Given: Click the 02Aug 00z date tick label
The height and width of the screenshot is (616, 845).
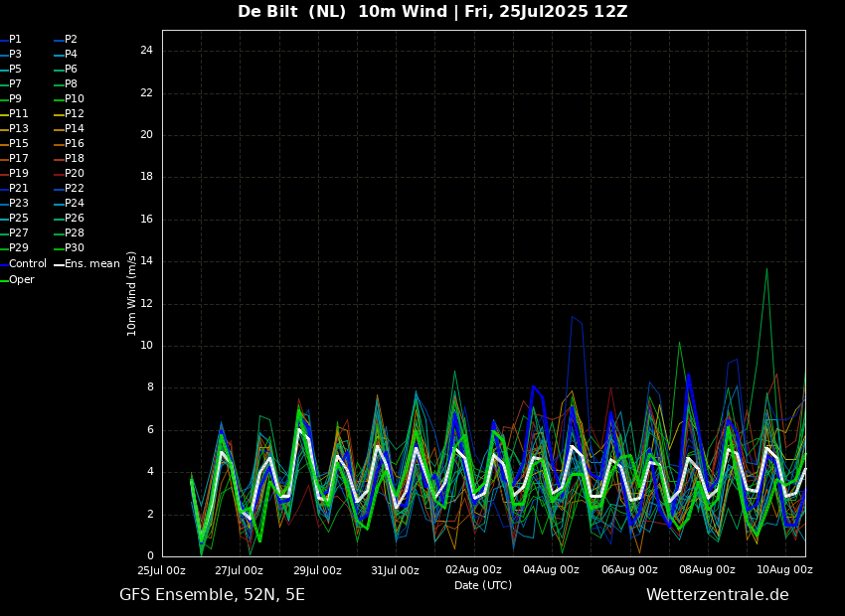Looking at the screenshot, I should pos(473,570).
